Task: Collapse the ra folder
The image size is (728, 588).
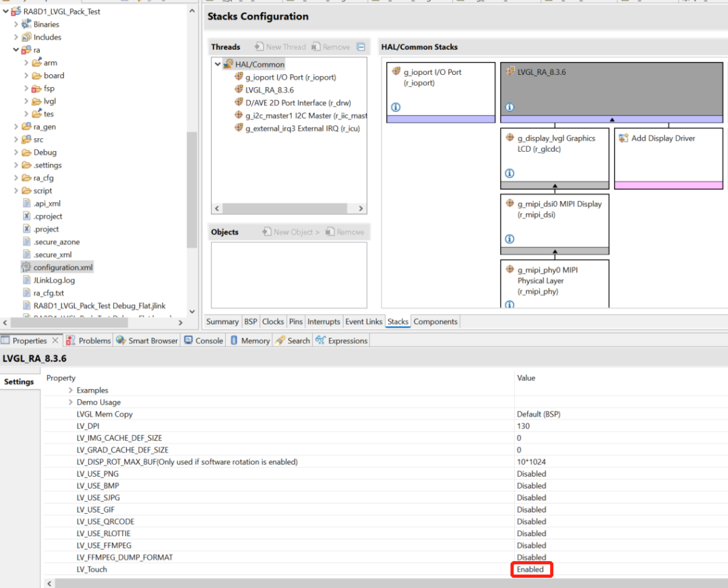Action: pyautogui.click(x=16, y=50)
